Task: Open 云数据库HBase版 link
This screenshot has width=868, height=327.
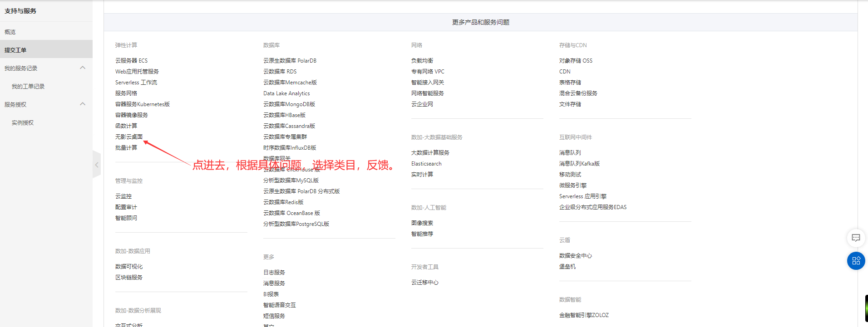Action: pos(284,115)
